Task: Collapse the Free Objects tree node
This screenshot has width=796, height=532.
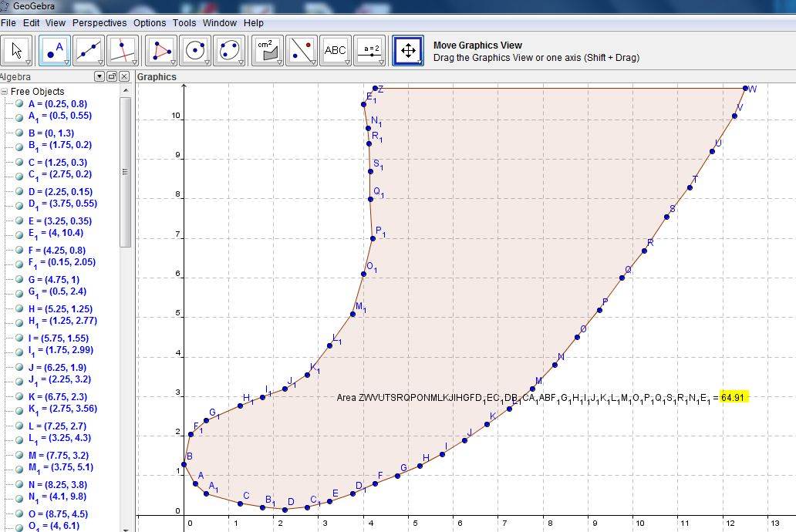Action: tap(5, 92)
